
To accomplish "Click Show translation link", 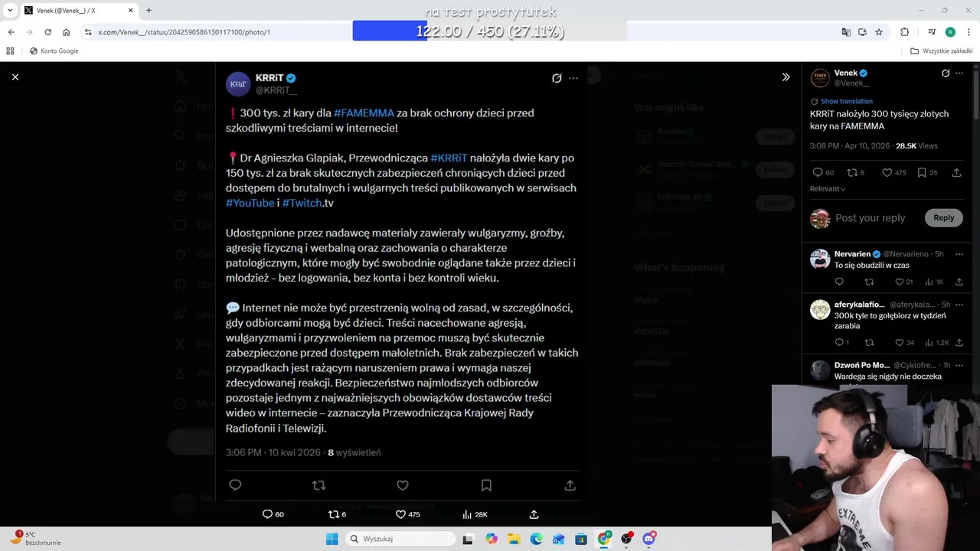I will point(846,101).
